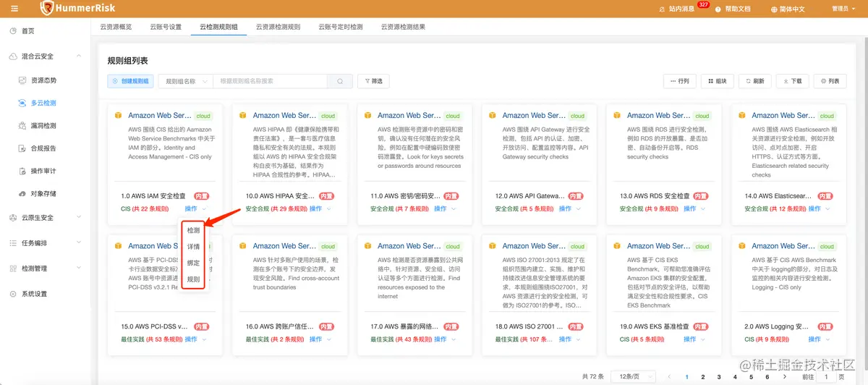Click the previous page arrow
The height and width of the screenshot is (385, 868).
669,377
